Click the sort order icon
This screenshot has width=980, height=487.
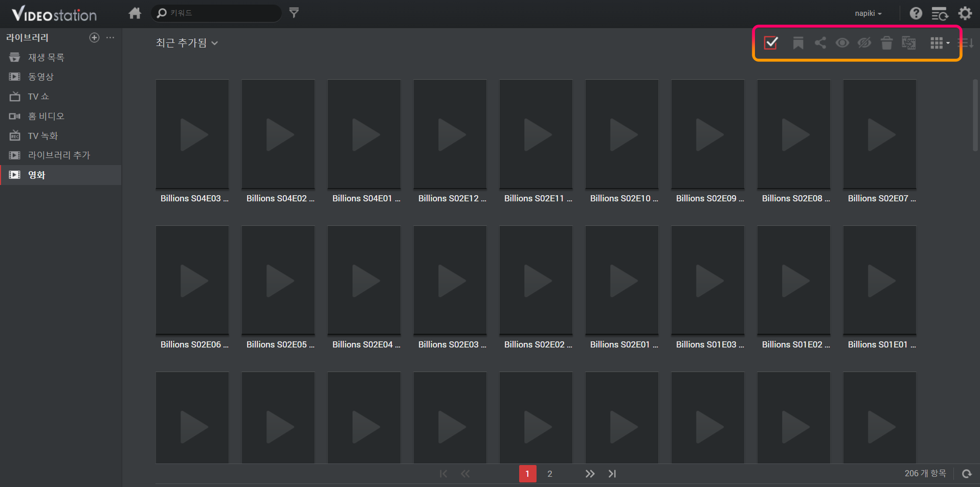click(x=966, y=43)
